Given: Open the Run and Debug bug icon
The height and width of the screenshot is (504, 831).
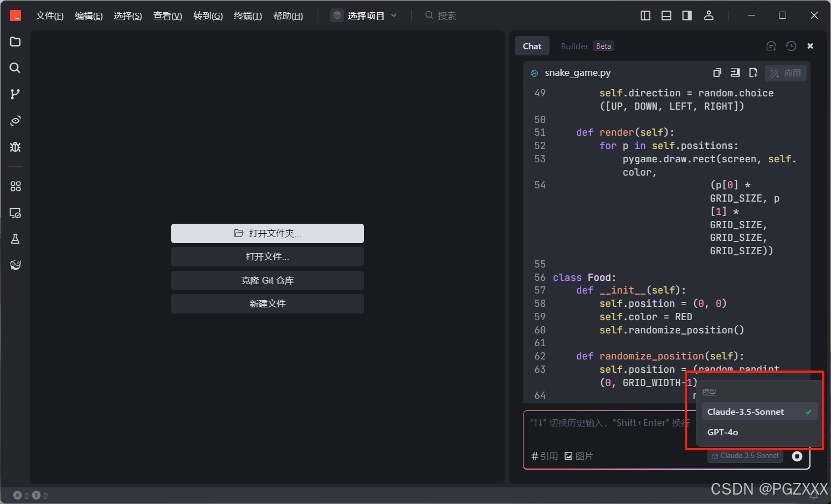Looking at the screenshot, I should [15, 147].
